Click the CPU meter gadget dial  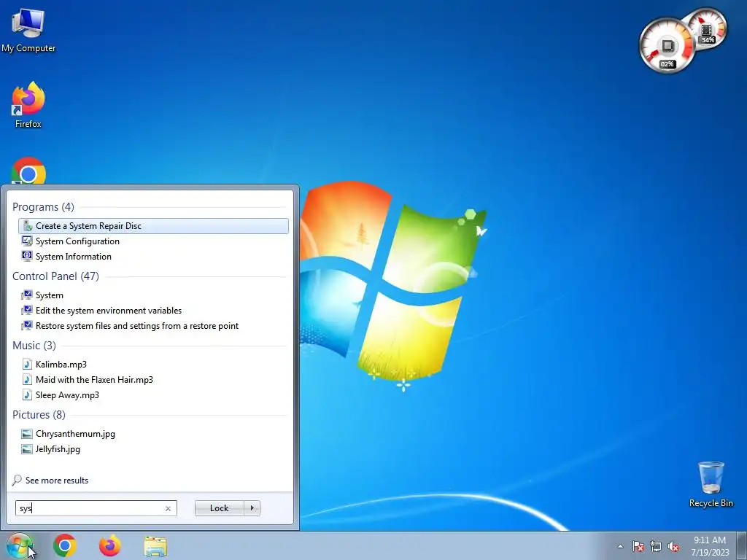(667, 46)
